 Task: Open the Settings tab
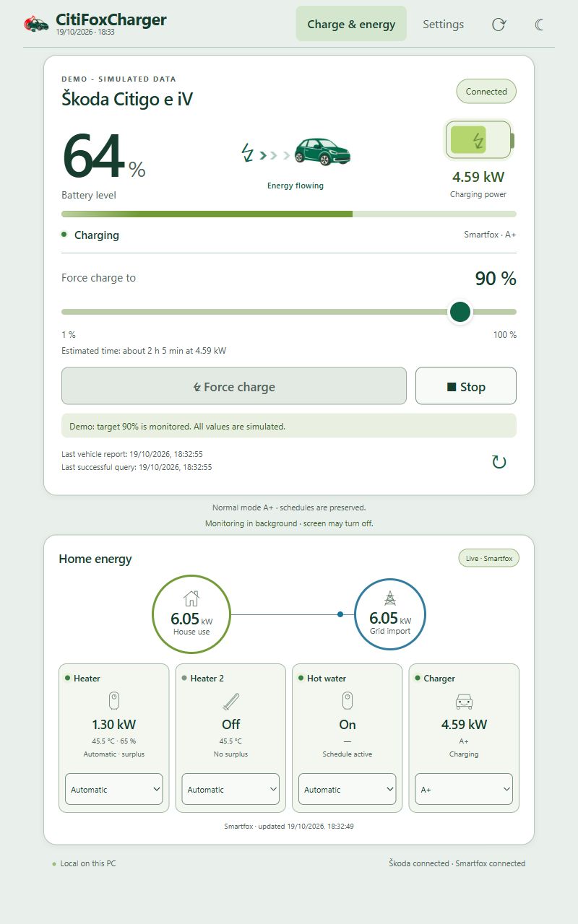443,24
